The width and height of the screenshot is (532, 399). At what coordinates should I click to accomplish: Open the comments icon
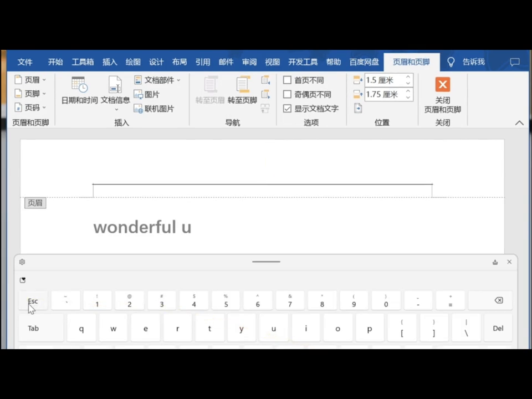point(515,62)
